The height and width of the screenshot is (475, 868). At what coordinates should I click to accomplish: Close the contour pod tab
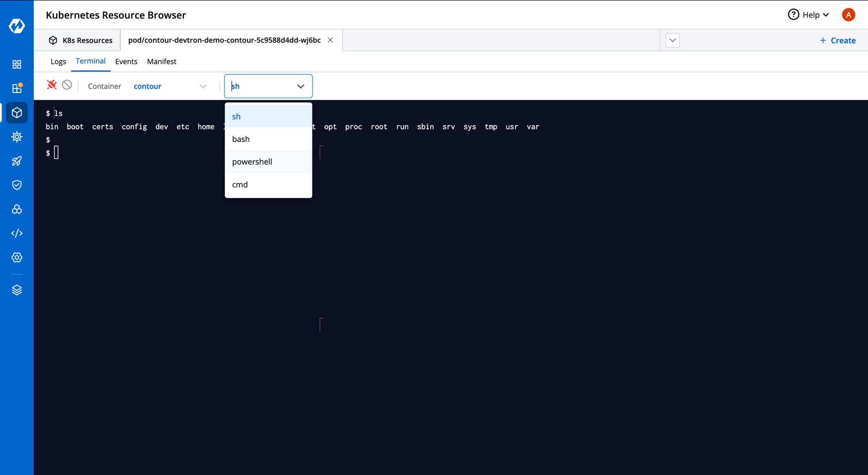[x=330, y=40]
